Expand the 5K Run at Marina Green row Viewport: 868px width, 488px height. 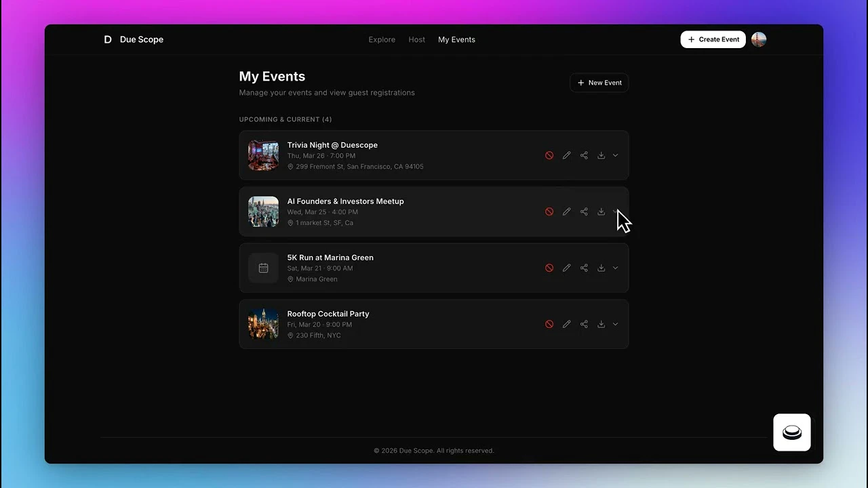click(x=615, y=268)
